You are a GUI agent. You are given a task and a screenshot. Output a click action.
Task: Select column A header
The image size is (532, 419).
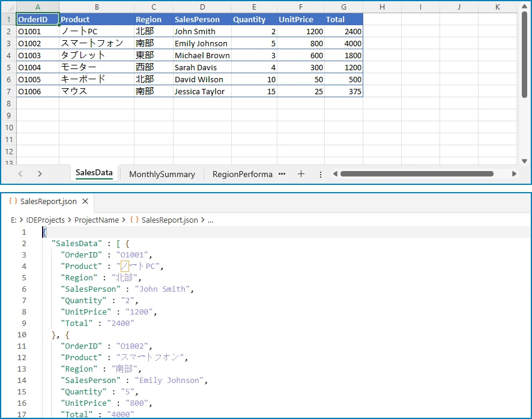click(x=38, y=7)
